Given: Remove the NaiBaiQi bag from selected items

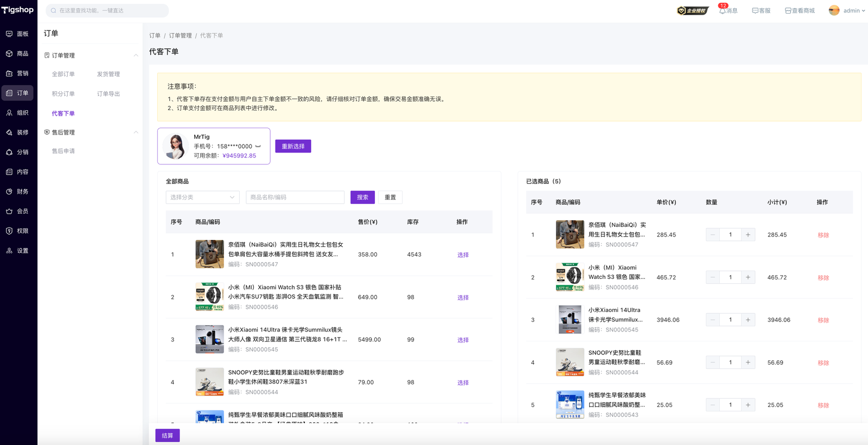Looking at the screenshot, I should click(823, 235).
